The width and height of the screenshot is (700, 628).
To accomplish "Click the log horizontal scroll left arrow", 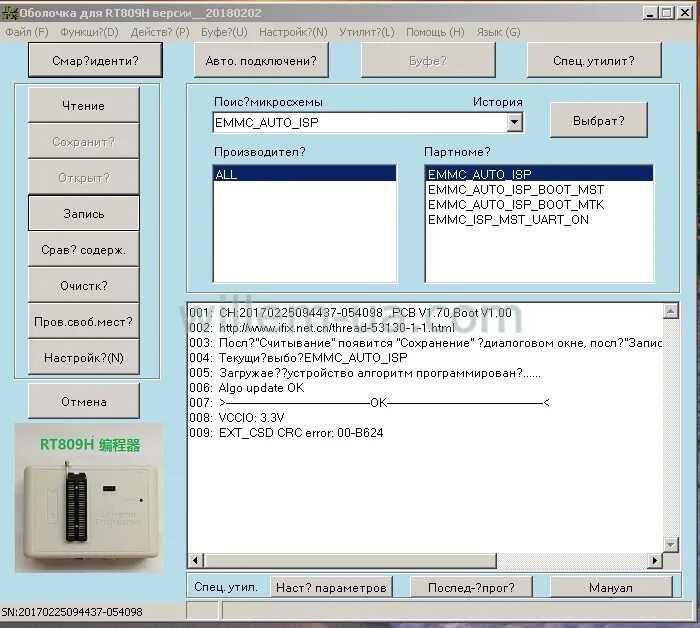I will (x=195, y=560).
